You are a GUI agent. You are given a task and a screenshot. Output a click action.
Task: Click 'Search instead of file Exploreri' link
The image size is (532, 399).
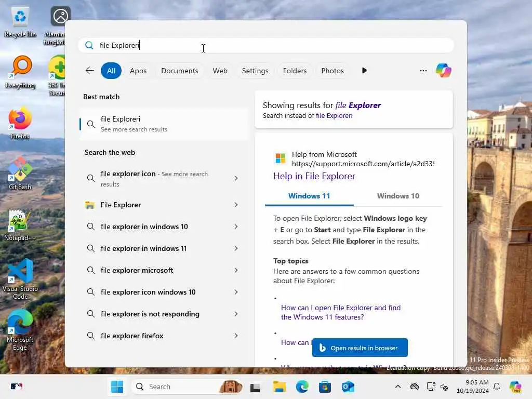tap(334, 116)
